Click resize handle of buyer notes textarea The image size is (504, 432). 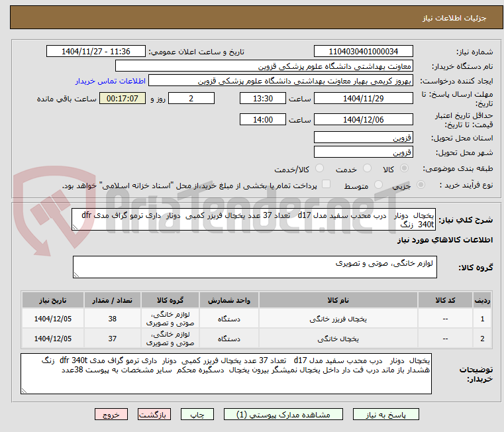point(24,390)
